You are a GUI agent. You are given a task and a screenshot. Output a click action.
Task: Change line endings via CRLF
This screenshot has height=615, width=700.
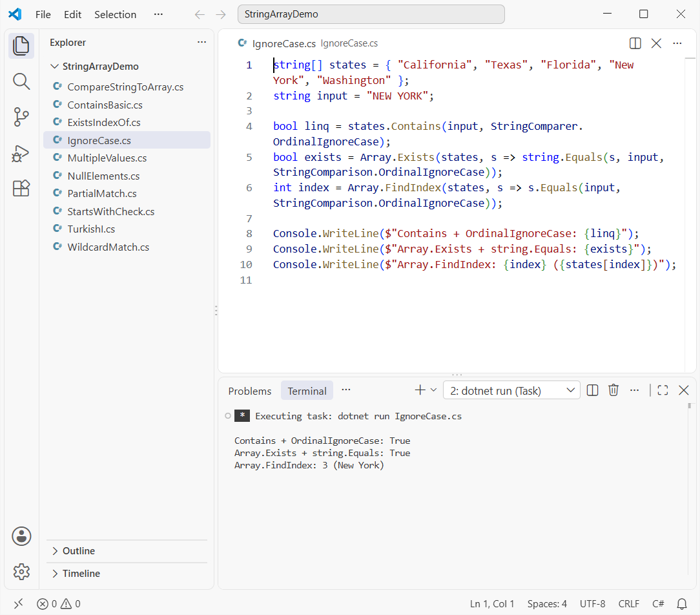[x=628, y=604]
